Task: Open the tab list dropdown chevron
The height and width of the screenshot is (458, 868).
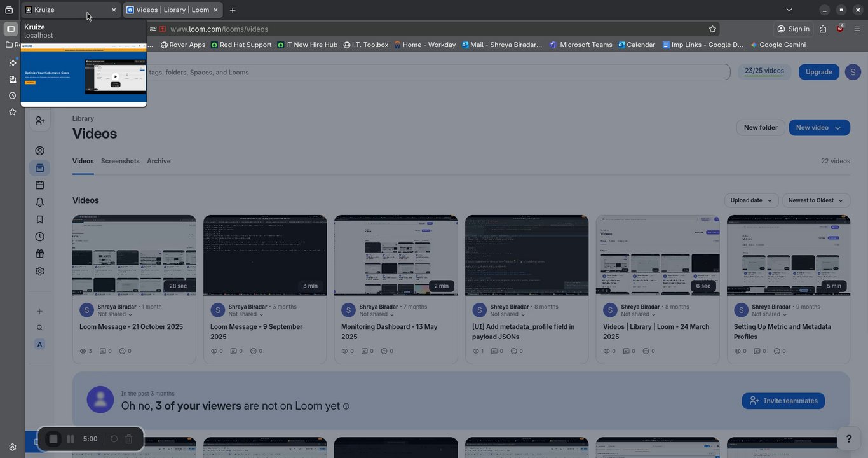Action: 789,10
